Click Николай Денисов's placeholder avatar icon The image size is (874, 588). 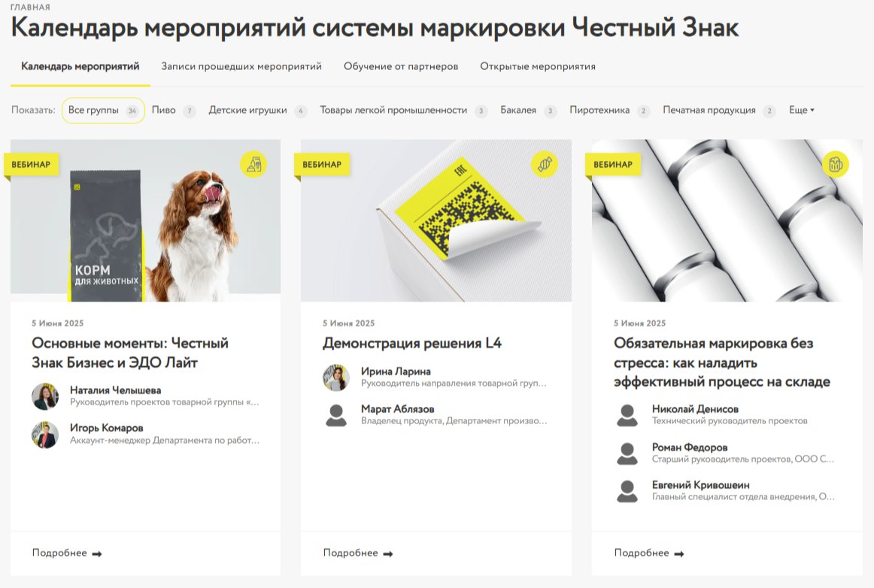627,415
